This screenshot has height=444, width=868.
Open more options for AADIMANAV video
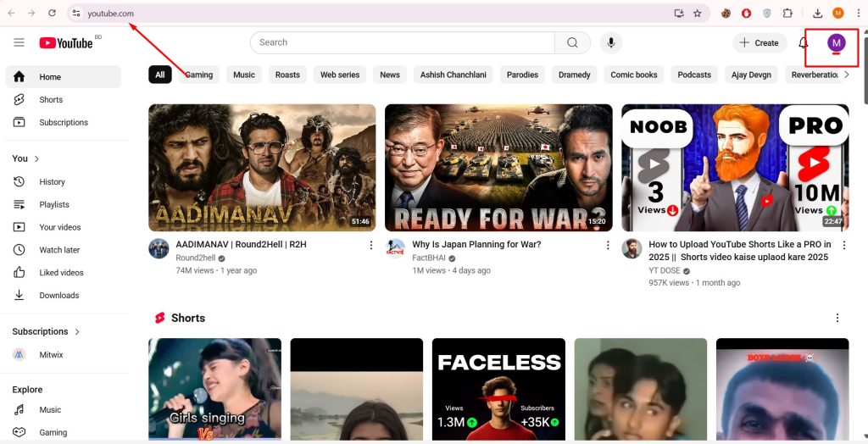pyautogui.click(x=370, y=245)
